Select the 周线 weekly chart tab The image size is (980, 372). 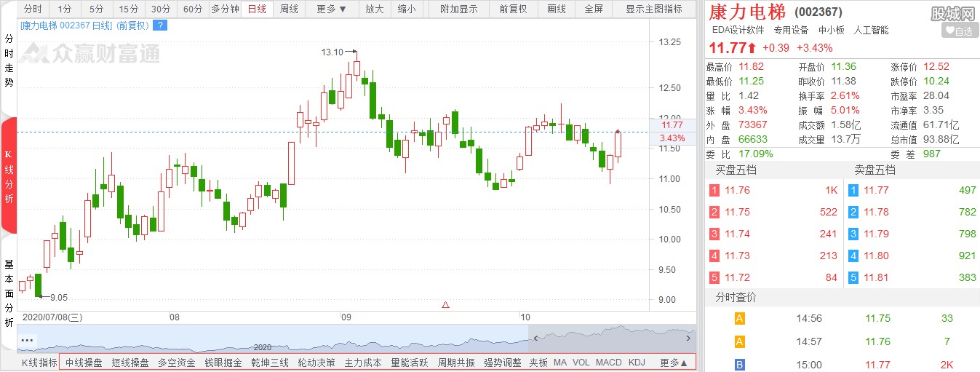(x=289, y=9)
